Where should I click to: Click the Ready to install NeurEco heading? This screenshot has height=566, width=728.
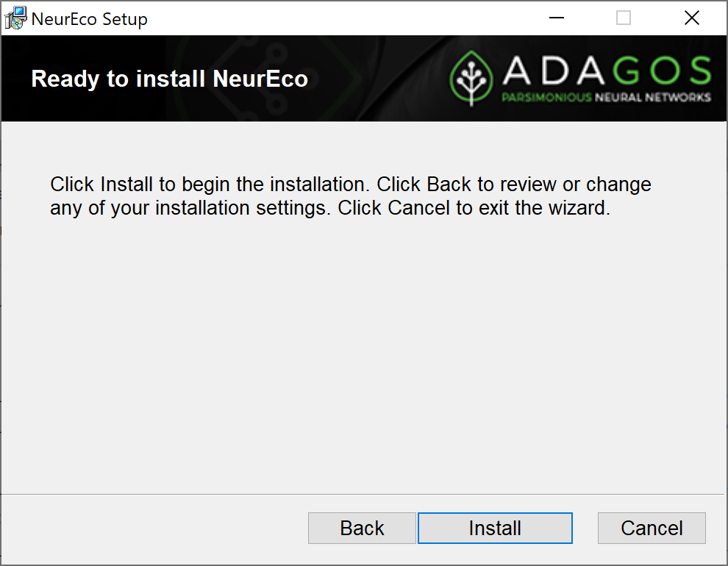click(169, 79)
